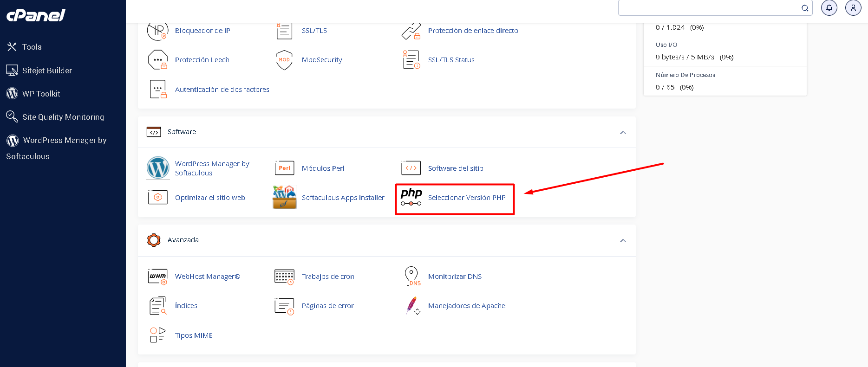This screenshot has height=367, width=868.
Task: Click the Seleccionar Versión PHP link
Action: point(467,198)
